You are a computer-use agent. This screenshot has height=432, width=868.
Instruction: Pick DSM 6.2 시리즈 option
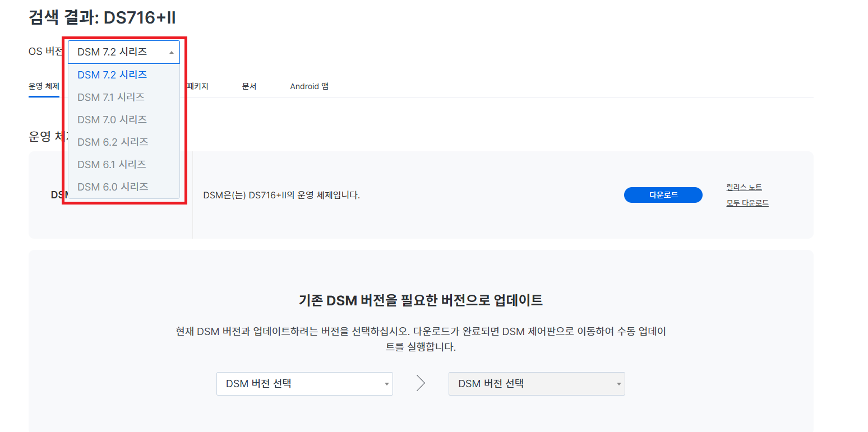[x=124, y=142]
